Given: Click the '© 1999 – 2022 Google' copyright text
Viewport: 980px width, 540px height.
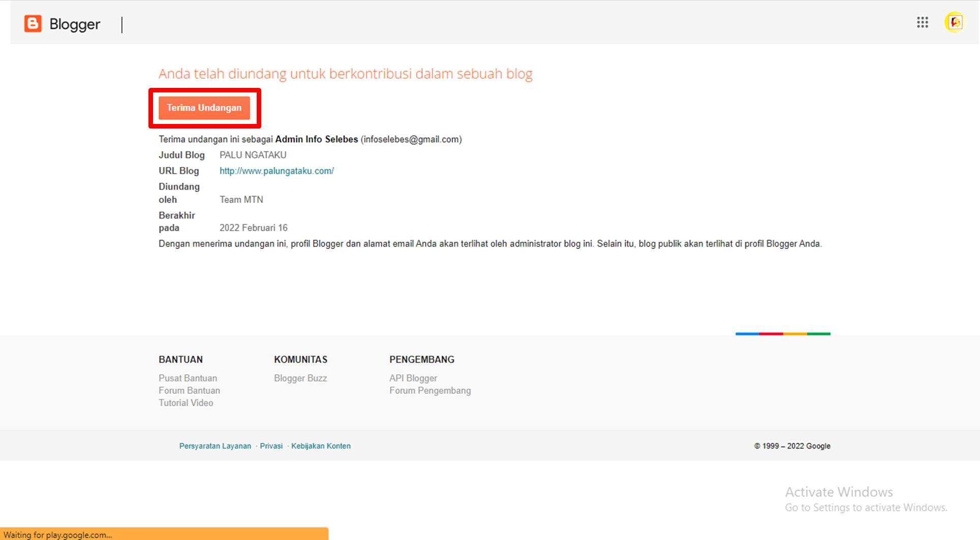Looking at the screenshot, I should 792,446.
